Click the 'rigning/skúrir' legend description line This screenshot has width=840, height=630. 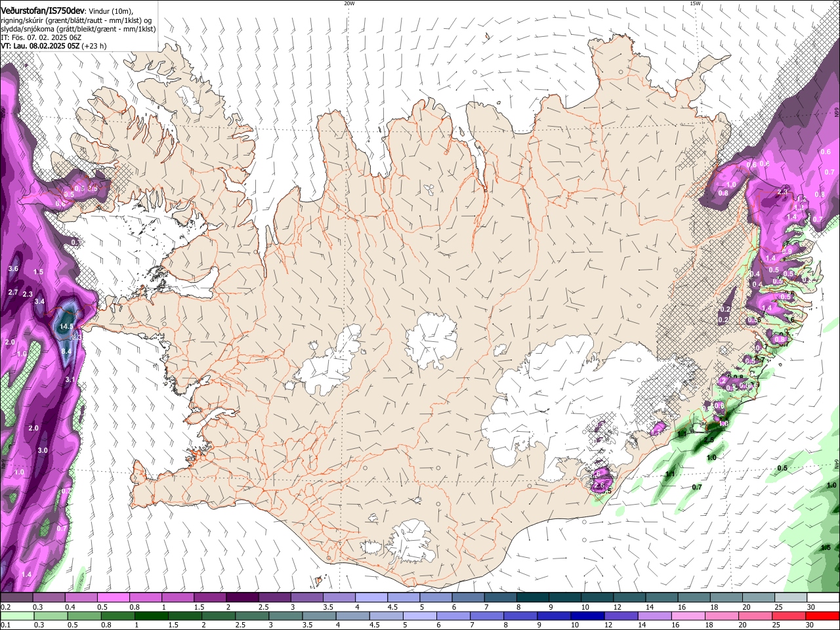coord(77,20)
